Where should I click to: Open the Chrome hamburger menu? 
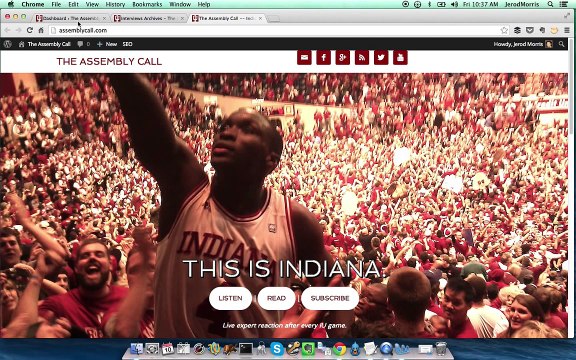pyautogui.click(x=567, y=30)
